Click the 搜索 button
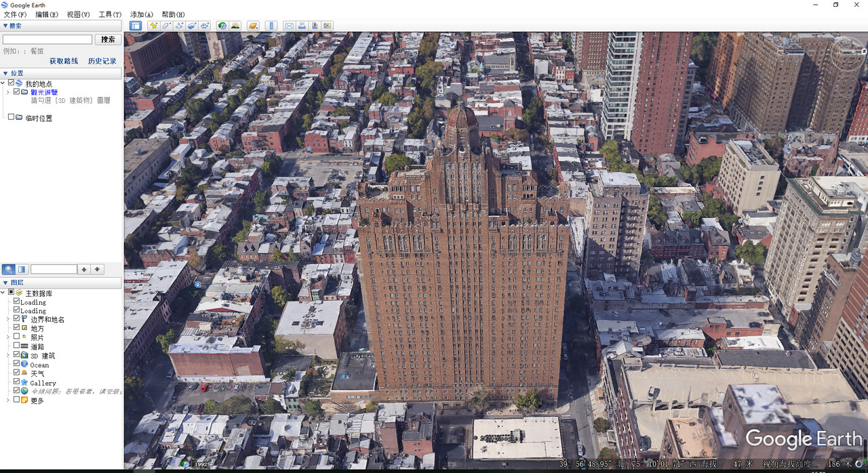 click(x=107, y=39)
